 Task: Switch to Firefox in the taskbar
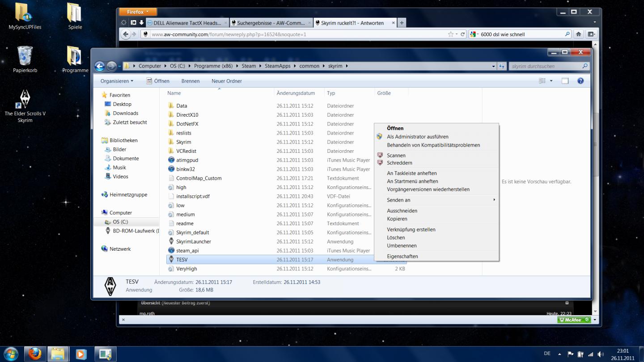click(34, 354)
